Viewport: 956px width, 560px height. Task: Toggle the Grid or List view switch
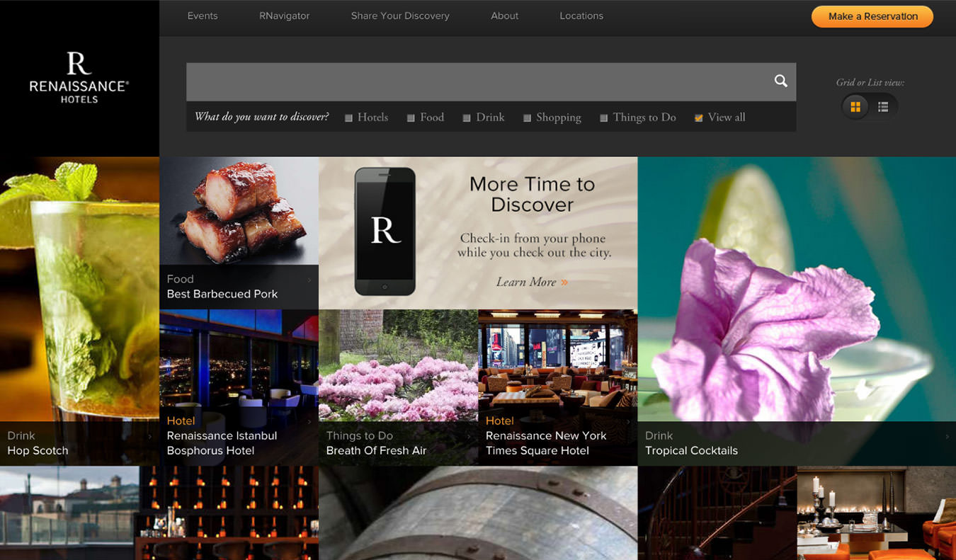869,107
